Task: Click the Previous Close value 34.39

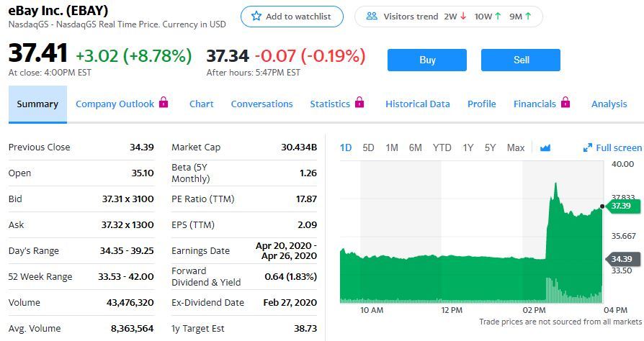Action: 142,147
